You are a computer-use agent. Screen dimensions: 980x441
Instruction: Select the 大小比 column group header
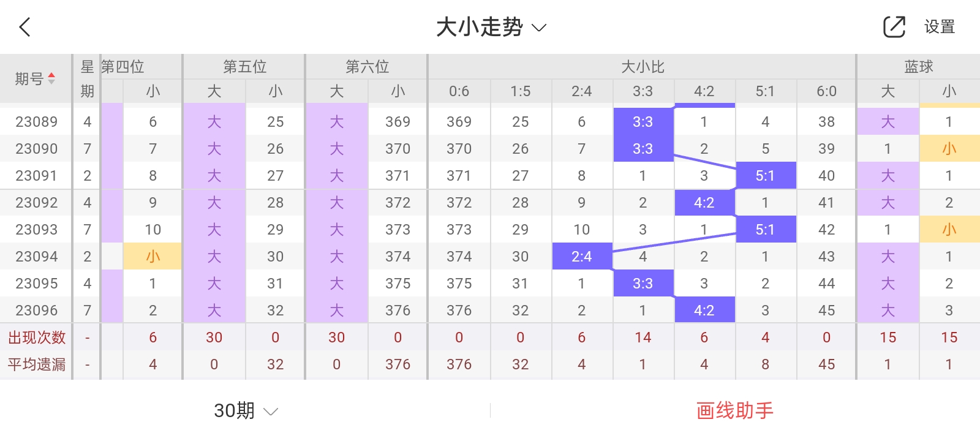point(643,67)
